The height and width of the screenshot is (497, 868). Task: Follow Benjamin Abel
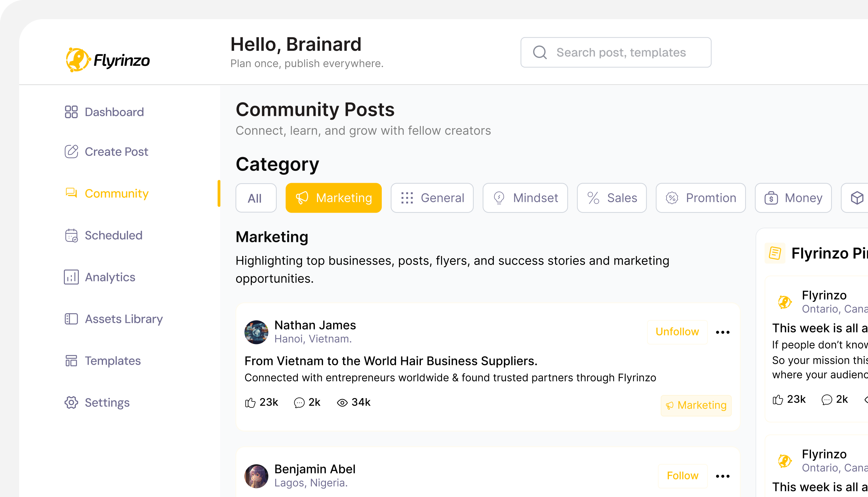click(682, 476)
